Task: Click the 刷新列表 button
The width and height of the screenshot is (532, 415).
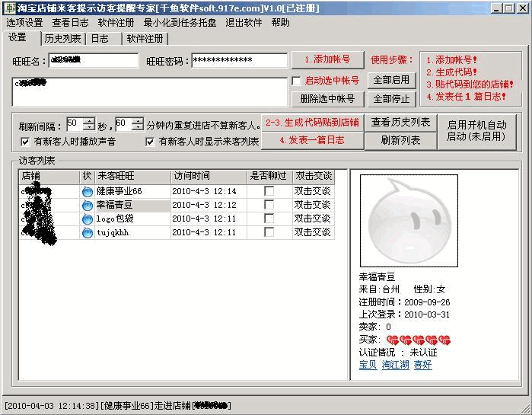Action: [400, 140]
